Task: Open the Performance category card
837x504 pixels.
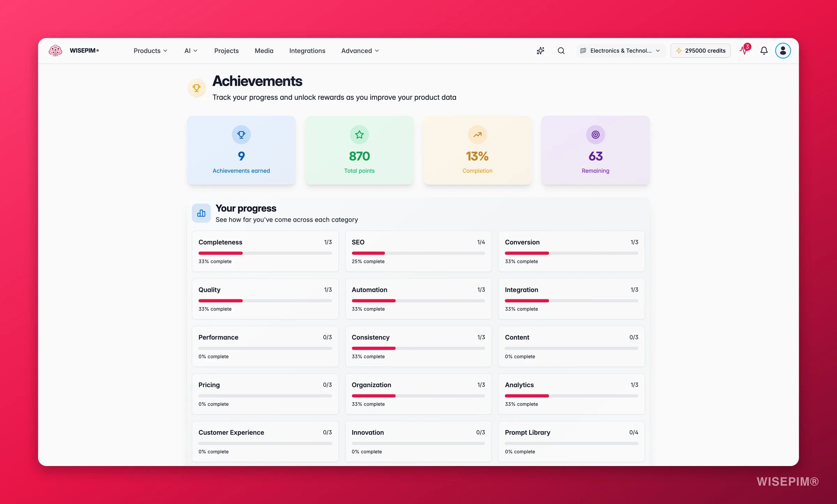Action: [265, 346]
